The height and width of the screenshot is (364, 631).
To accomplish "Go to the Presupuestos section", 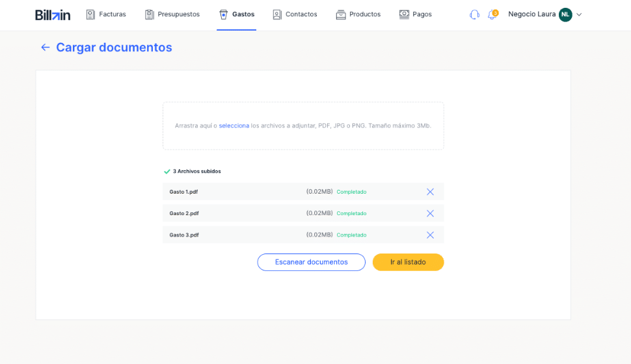I will (172, 14).
